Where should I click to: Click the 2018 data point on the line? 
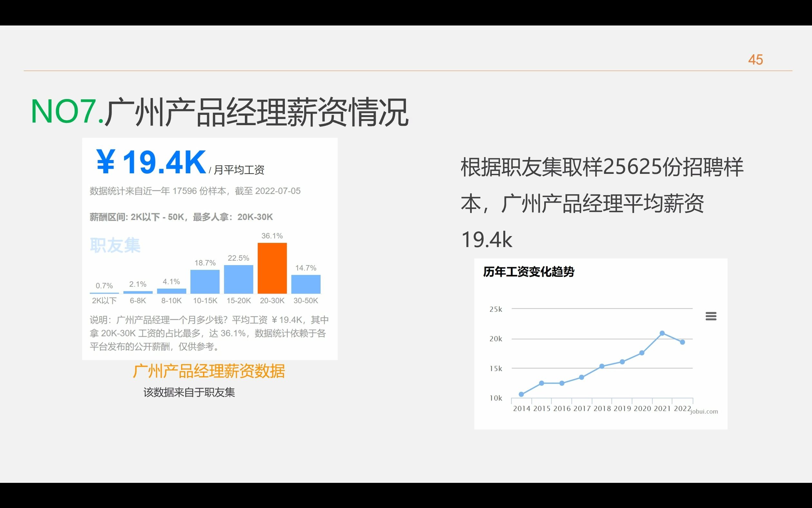(602, 366)
